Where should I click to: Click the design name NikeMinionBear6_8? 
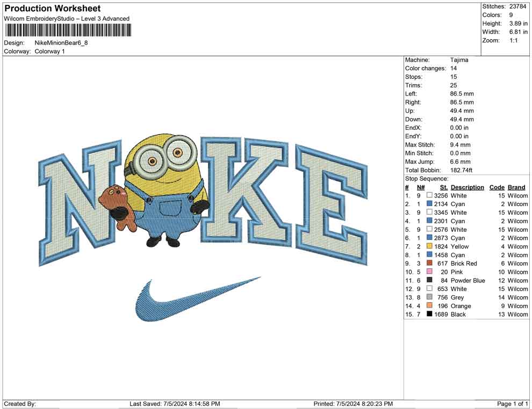[x=61, y=43]
